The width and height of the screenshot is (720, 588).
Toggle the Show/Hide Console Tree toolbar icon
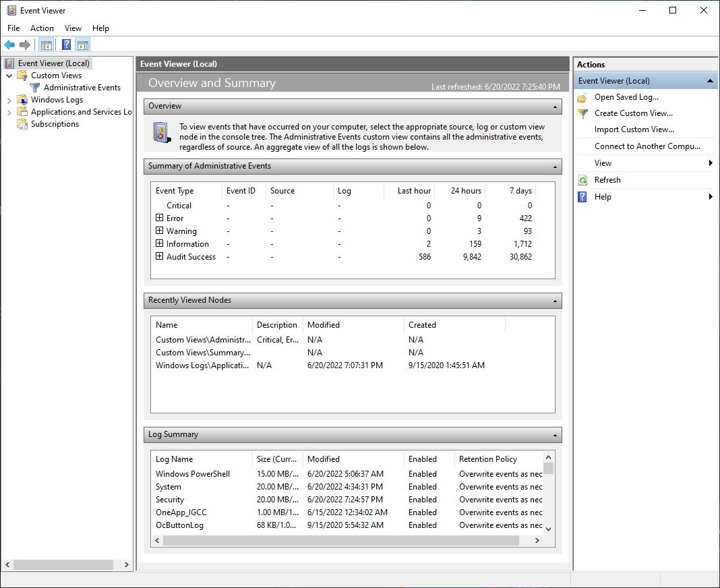click(x=47, y=45)
